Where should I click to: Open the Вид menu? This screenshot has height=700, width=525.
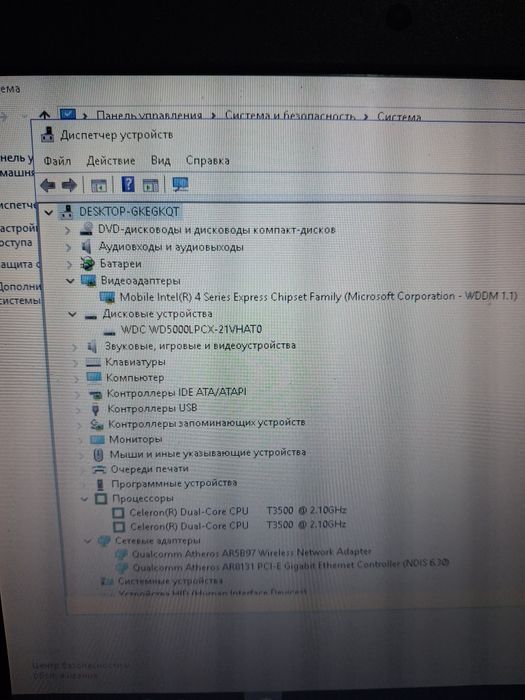[161, 160]
